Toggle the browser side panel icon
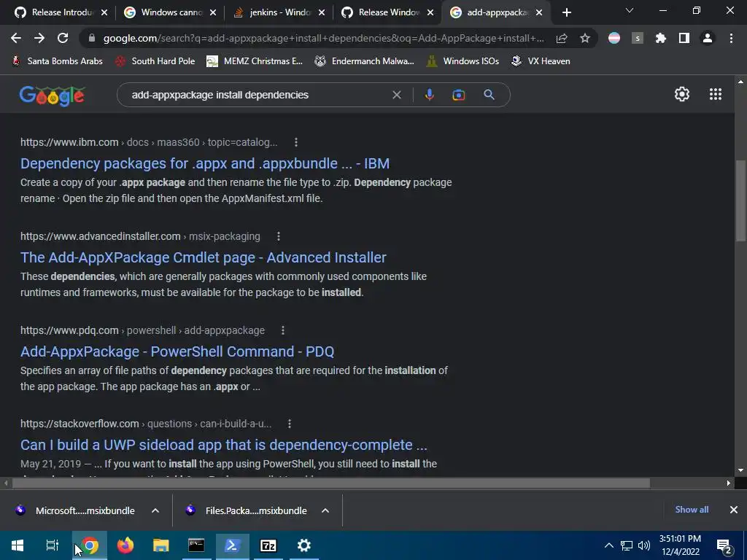The image size is (747, 560). pos(684,38)
